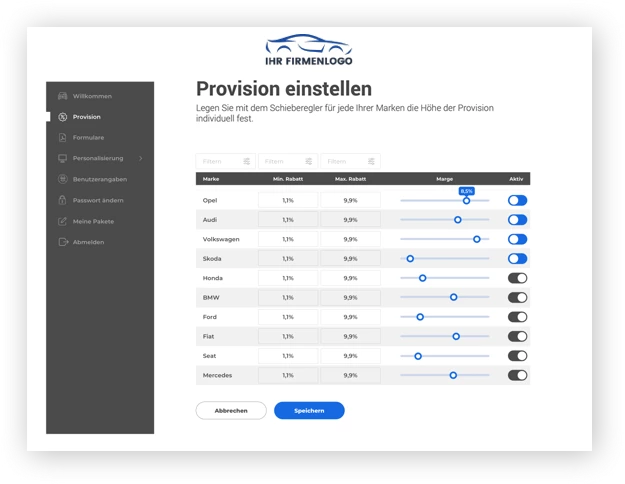
Task: Disable the Opel active toggle
Action: click(517, 201)
